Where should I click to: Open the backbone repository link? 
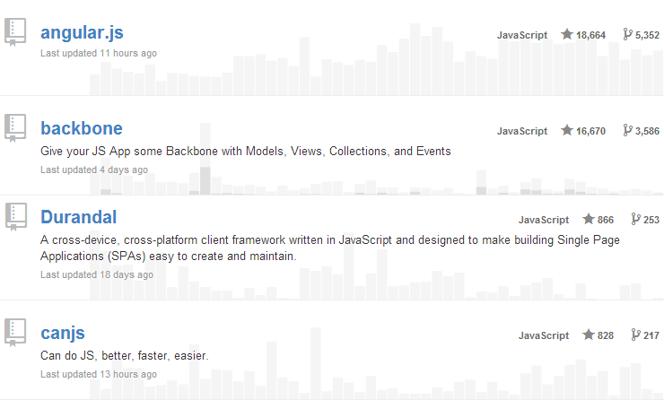click(81, 128)
